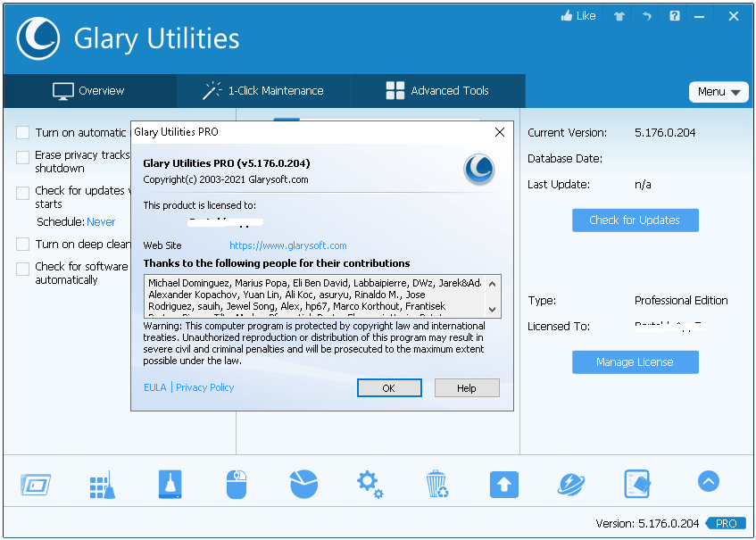Open the skins shirt icon
This screenshot has height=540, width=756.
coord(619,16)
